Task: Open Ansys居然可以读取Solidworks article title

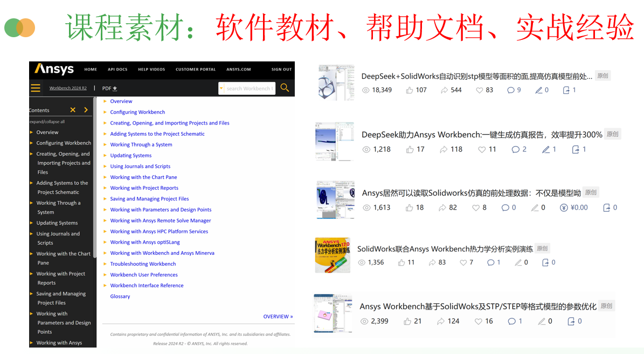Action: pyautogui.click(x=471, y=193)
